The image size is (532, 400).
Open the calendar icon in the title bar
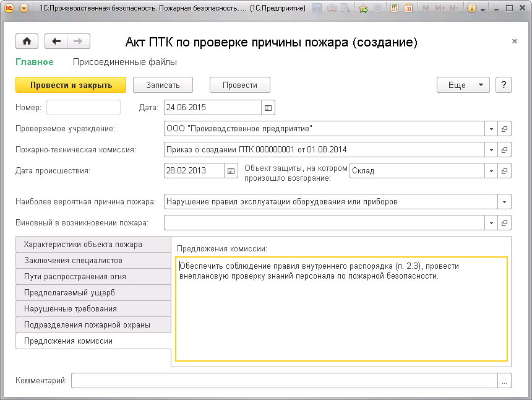[409, 8]
